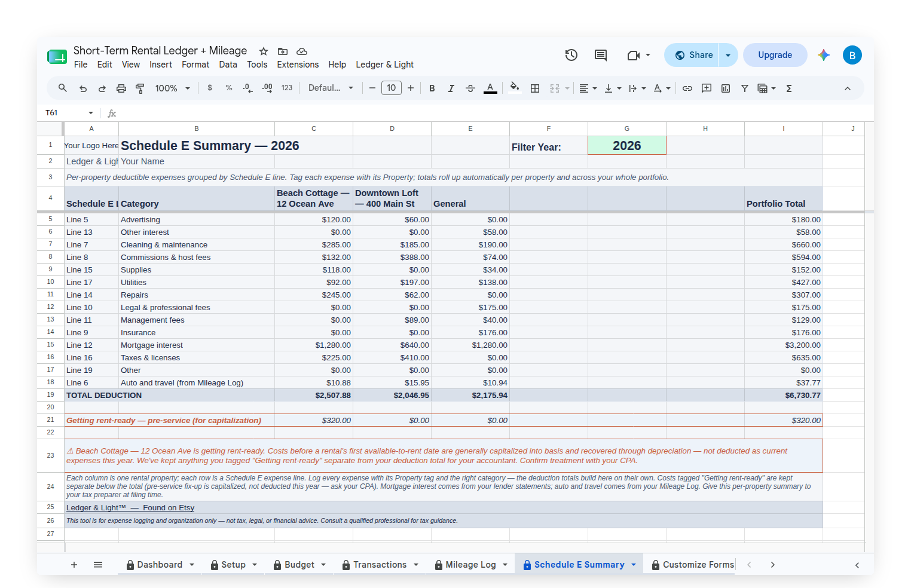Show the all sheets list
The width and height of the screenshot is (911, 588).
pyautogui.click(x=98, y=565)
